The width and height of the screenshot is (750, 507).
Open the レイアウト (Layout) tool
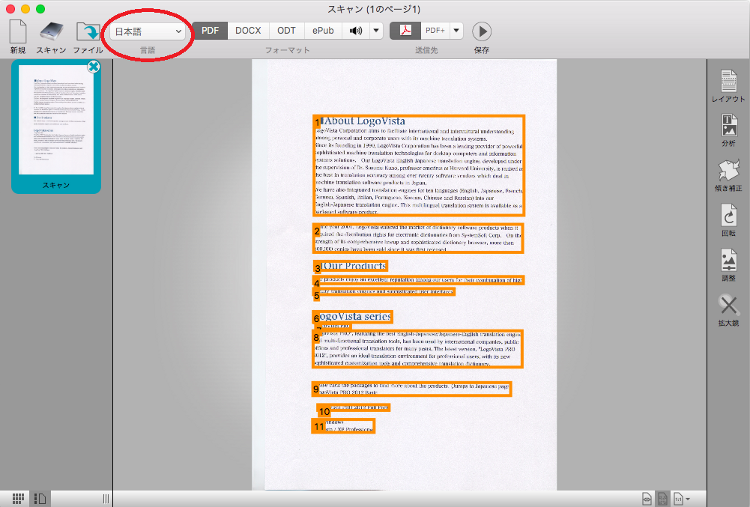[728, 81]
